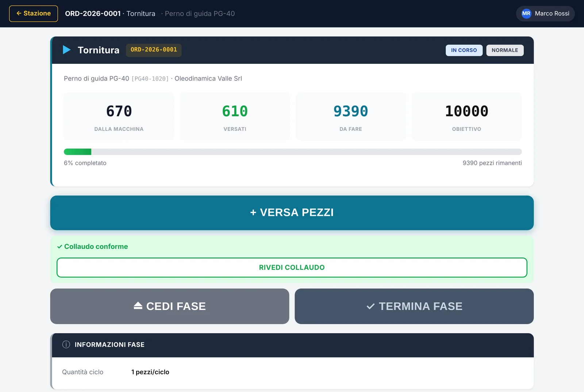Select the 10000 Obiettivo card
This screenshot has width=584, height=392.
(467, 116)
